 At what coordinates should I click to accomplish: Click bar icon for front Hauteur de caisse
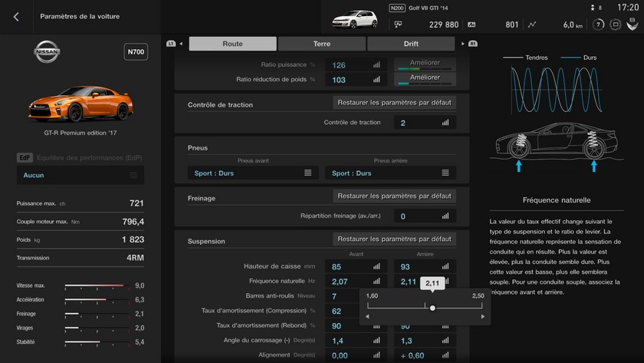coord(376,266)
